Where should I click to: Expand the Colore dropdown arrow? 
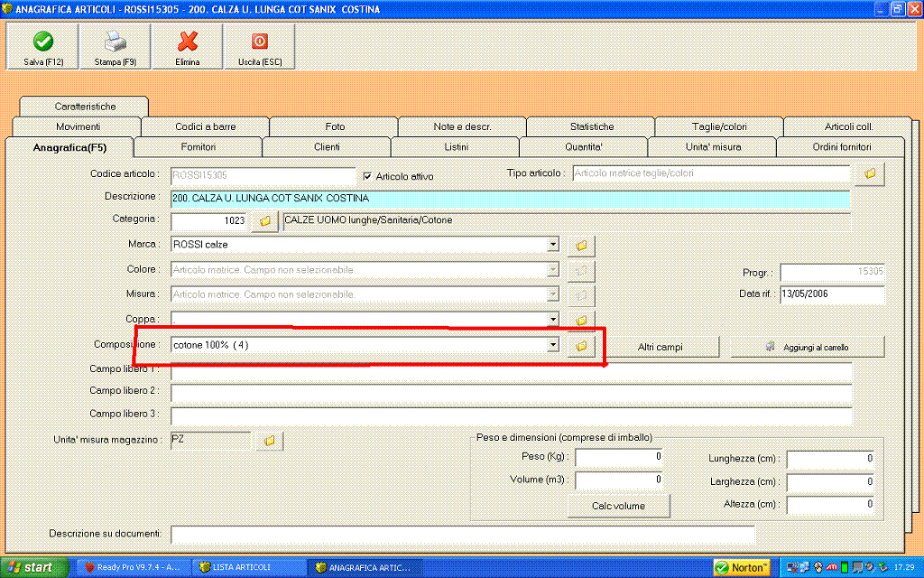coord(553,269)
